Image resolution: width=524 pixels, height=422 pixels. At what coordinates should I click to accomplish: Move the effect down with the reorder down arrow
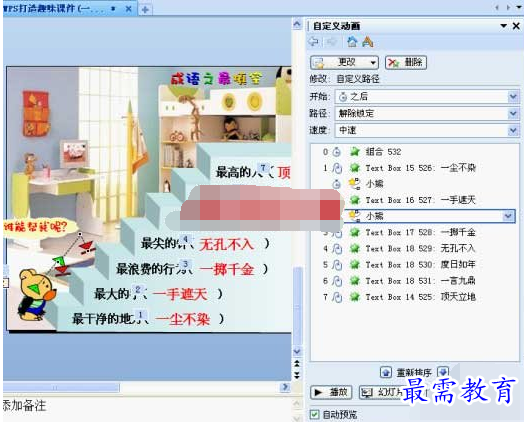(x=443, y=372)
